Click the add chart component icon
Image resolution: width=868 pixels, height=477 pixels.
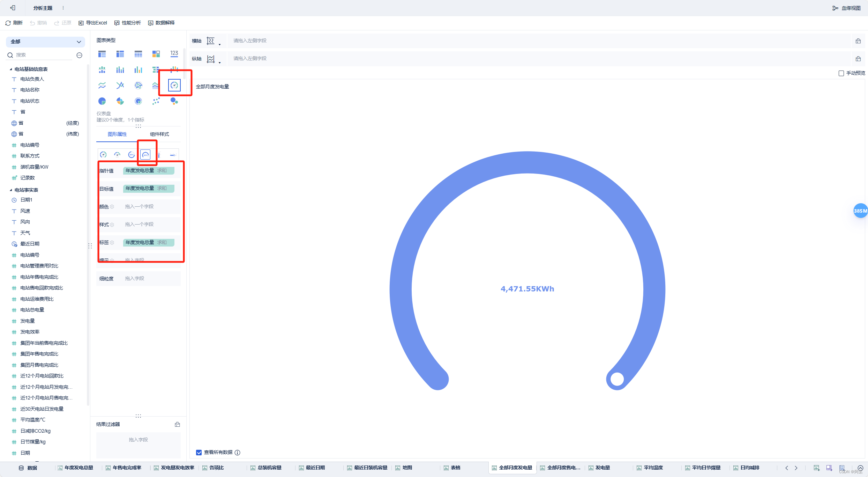click(x=817, y=468)
